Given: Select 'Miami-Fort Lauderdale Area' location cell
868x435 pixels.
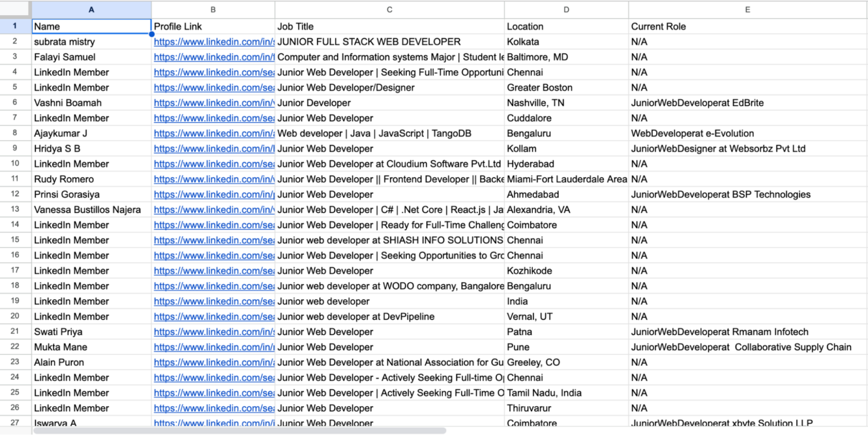Looking at the screenshot, I should [x=567, y=179].
